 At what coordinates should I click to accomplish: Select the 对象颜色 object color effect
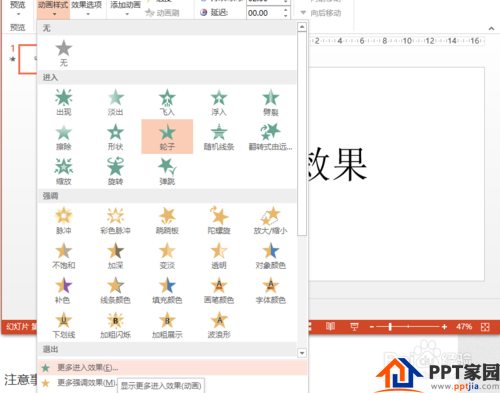[x=270, y=255]
